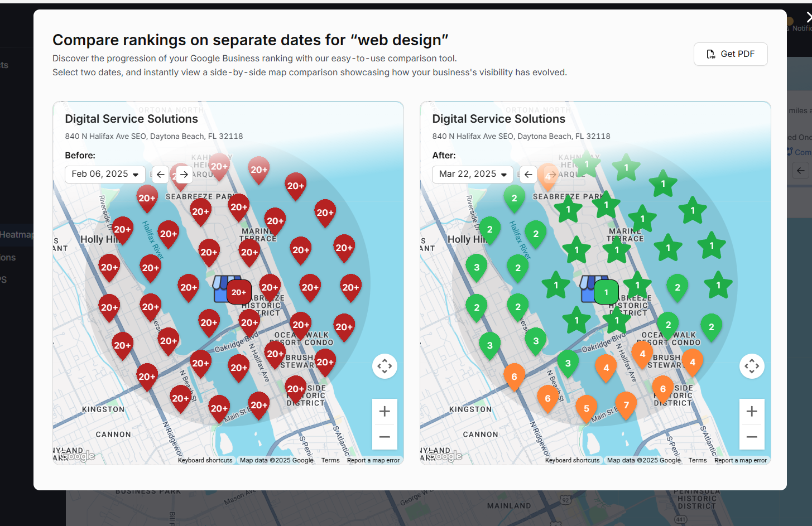The height and width of the screenshot is (526, 812).
Task: Zoom out on the After map
Action: tap(752, 437)
